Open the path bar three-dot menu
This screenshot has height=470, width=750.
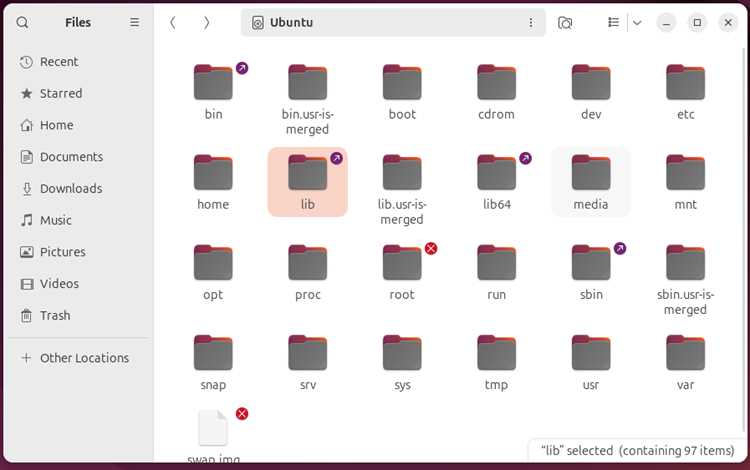pos(530,22)
